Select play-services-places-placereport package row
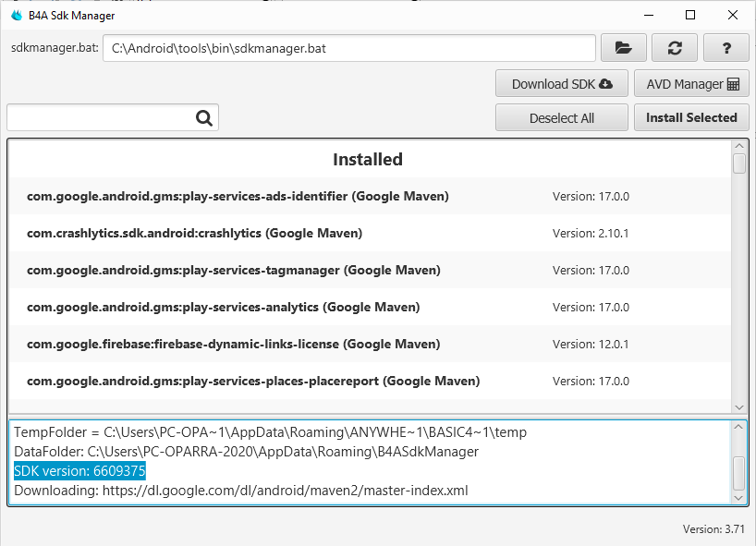 pos(371,382)
